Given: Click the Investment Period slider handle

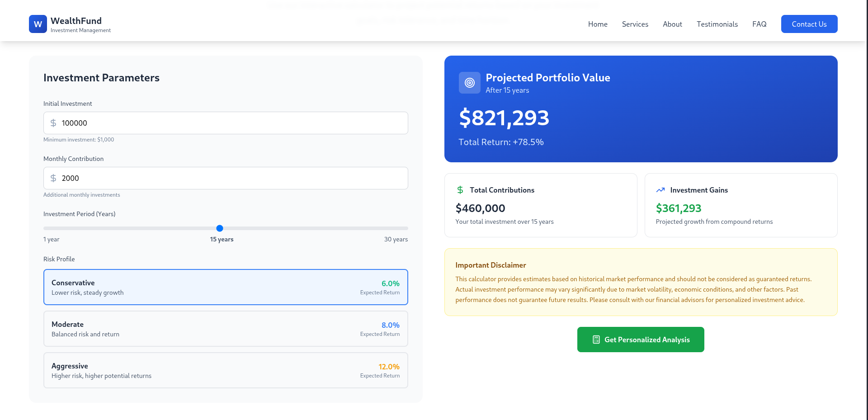Looking at the screenshot, I should click(220, 228).
